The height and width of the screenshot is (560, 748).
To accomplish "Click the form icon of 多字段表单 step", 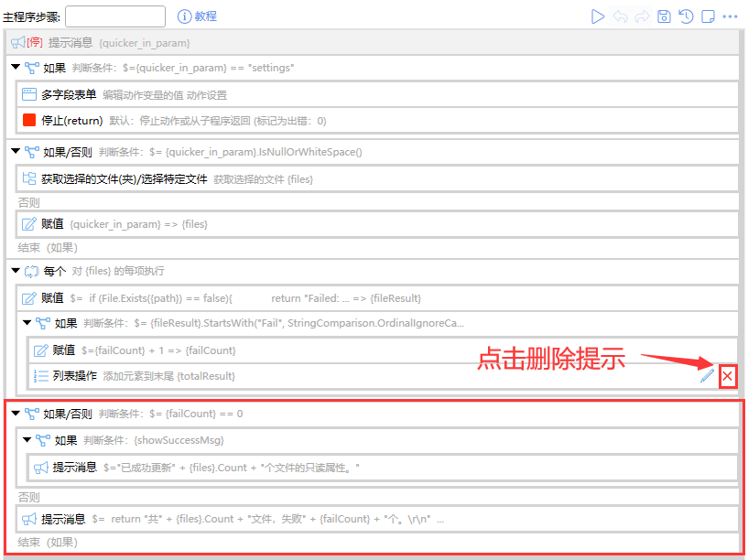I will click(x=29, y=94).
